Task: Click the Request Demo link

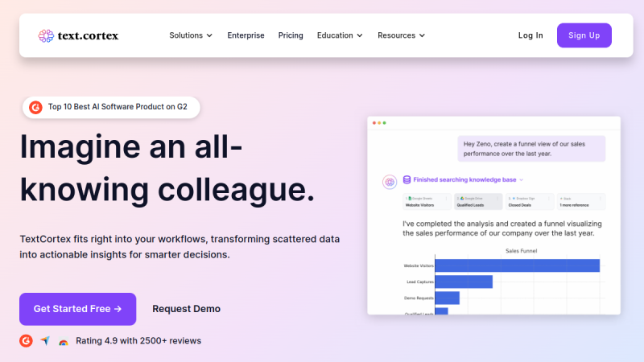Action: coord(187,309)
